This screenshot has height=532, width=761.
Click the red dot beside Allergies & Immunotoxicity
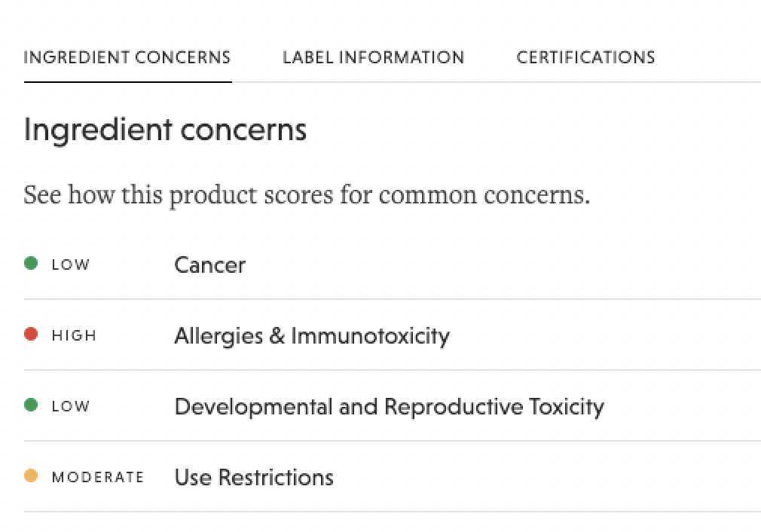pos(31,335)
